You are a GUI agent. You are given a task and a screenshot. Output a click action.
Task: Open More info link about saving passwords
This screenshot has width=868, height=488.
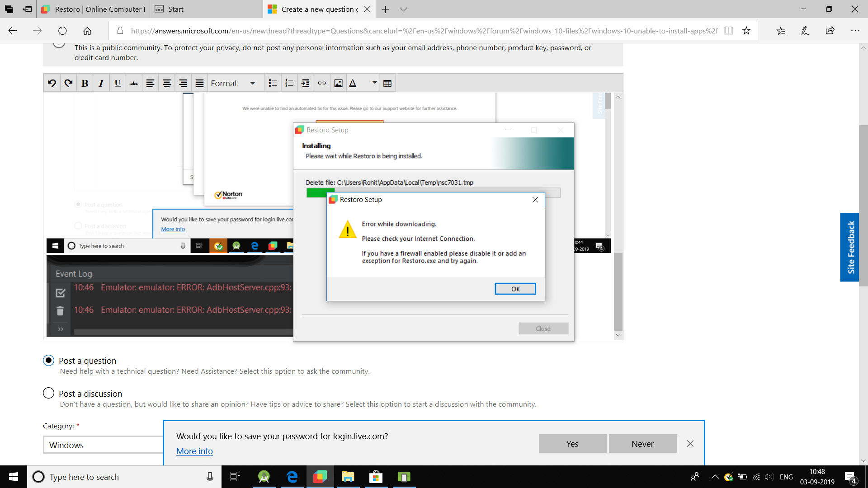pos(194,451)
